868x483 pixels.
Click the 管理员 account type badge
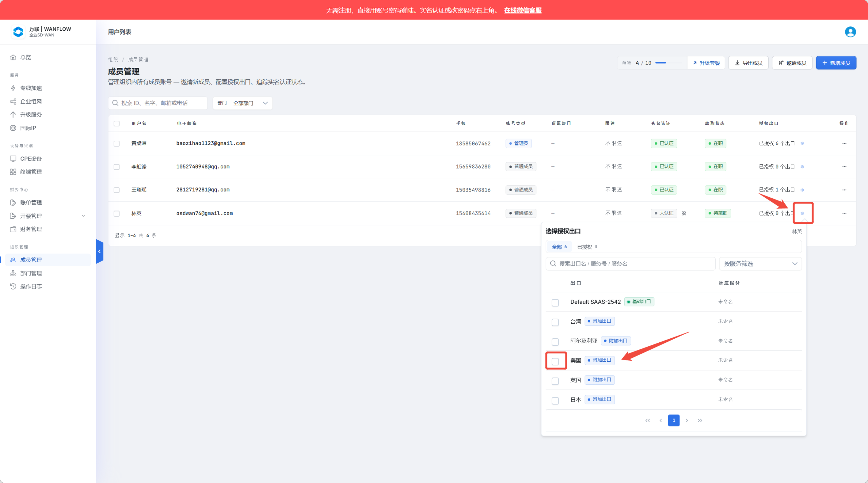518,143
